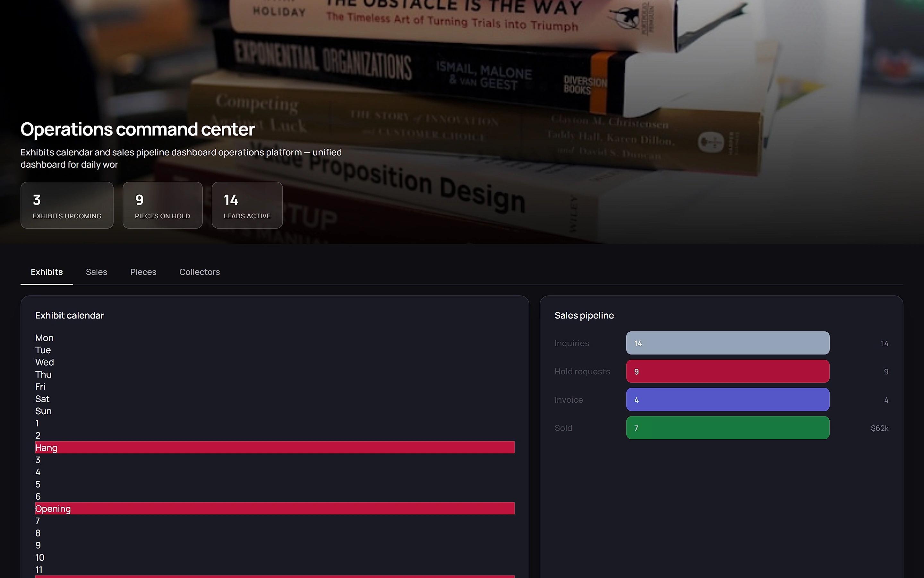Switch to the Exhibits tab

tap(47, 272)
